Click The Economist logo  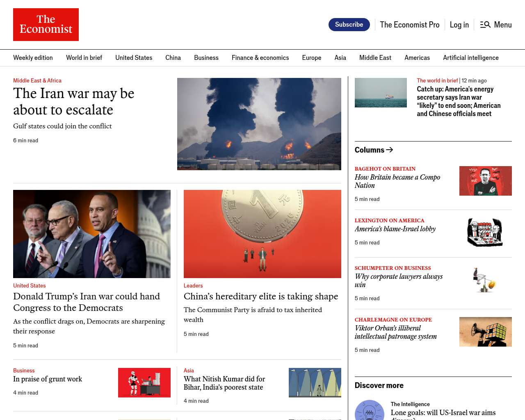46,25
